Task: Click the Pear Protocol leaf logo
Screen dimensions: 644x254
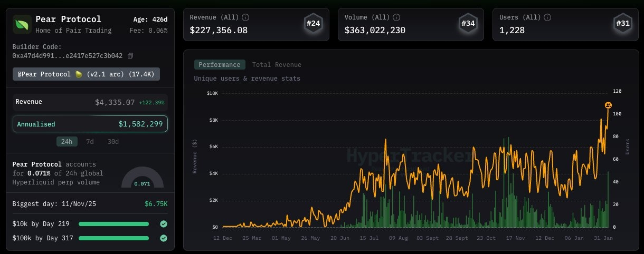Action: click(22, 24)
